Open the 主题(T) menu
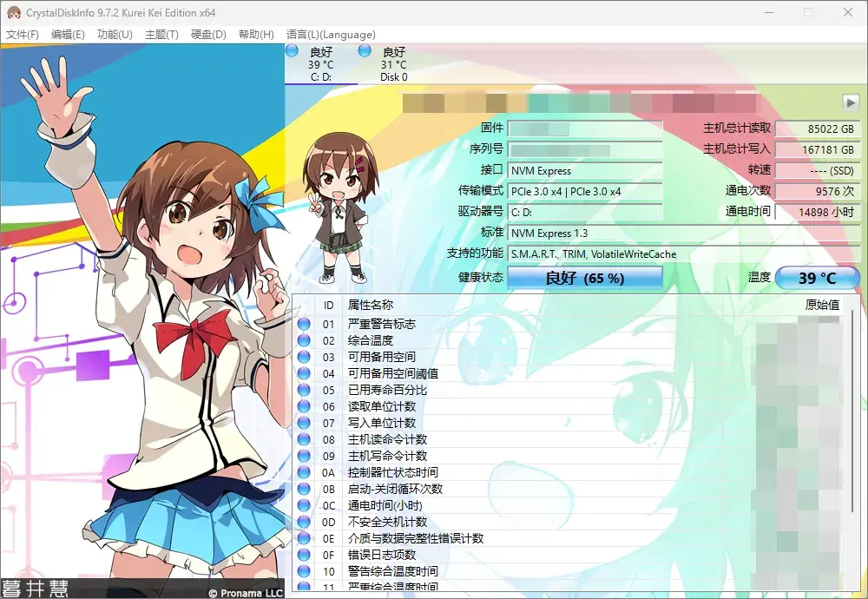The image size is (868, 599). 161,35
